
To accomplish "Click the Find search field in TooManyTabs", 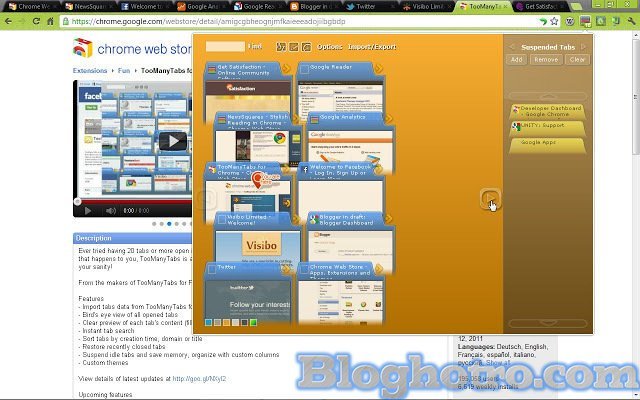I will point(225,47).
